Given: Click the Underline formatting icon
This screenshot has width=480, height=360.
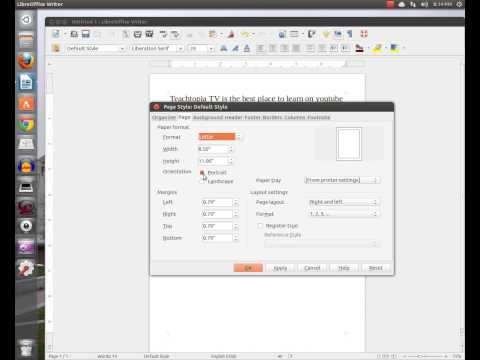Looking at the screenshot, I should (247, 48).
